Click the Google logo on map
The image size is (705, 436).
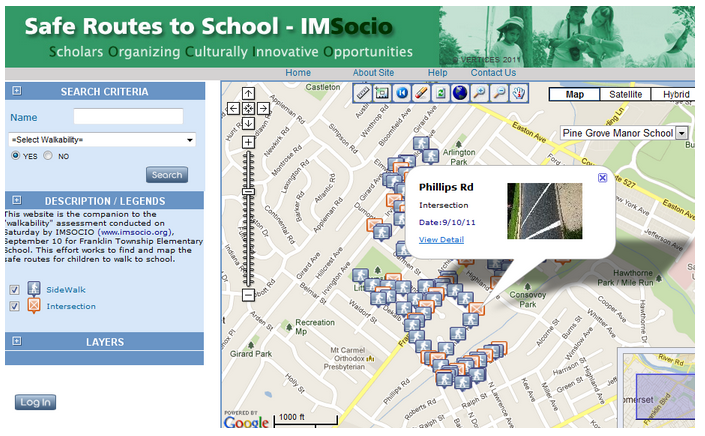(246, 422)
